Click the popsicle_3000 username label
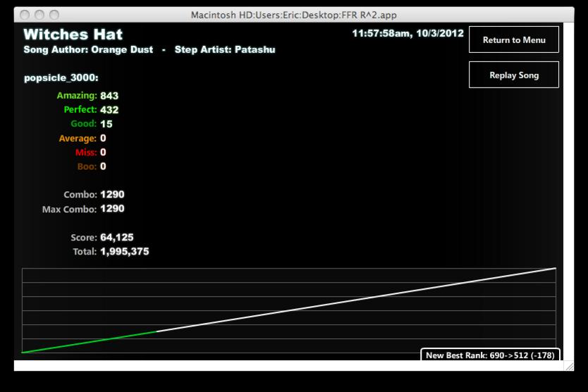This screenshot has width=588, height=392. [61, 78]
